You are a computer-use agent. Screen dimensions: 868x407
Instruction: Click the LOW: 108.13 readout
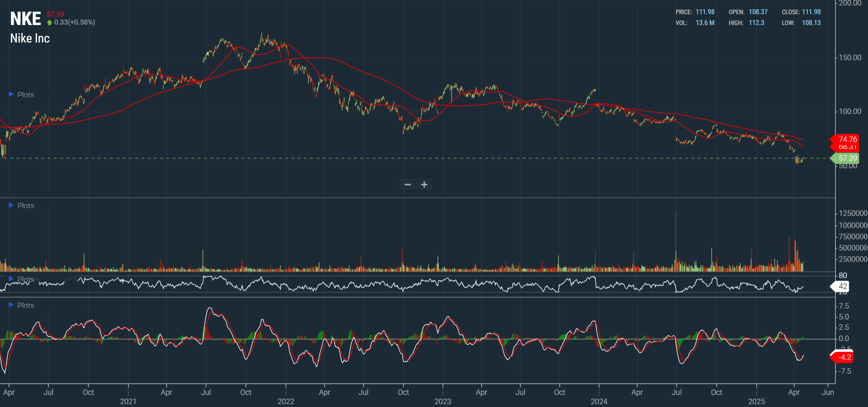tap(801, 23)
